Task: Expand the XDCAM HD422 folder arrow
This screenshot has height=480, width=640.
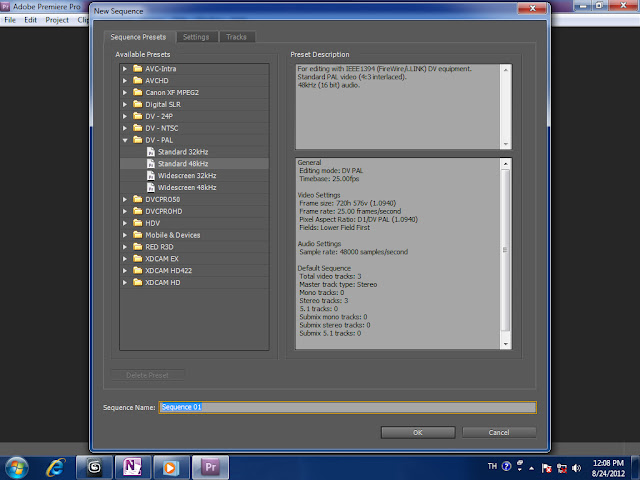Action: [x=125, y=271]
